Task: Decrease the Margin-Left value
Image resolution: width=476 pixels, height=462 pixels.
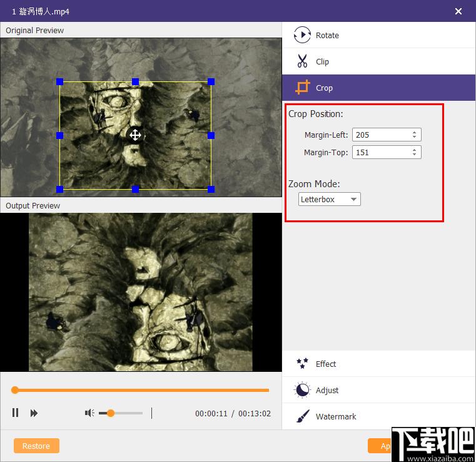Action: click(x=414, y=137)
